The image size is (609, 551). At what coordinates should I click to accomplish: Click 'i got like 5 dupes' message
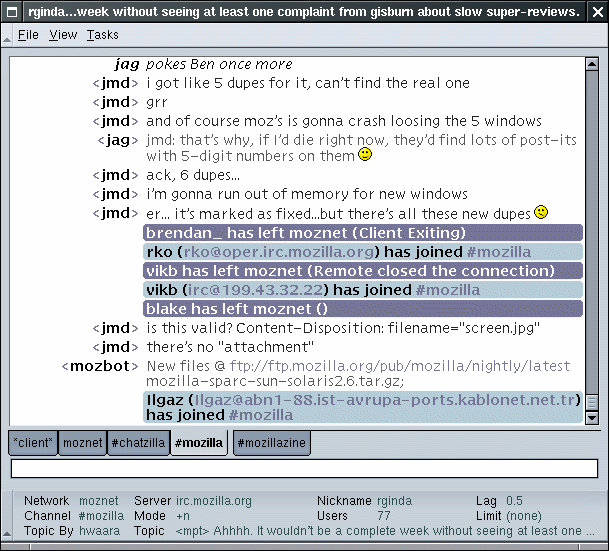308,83
